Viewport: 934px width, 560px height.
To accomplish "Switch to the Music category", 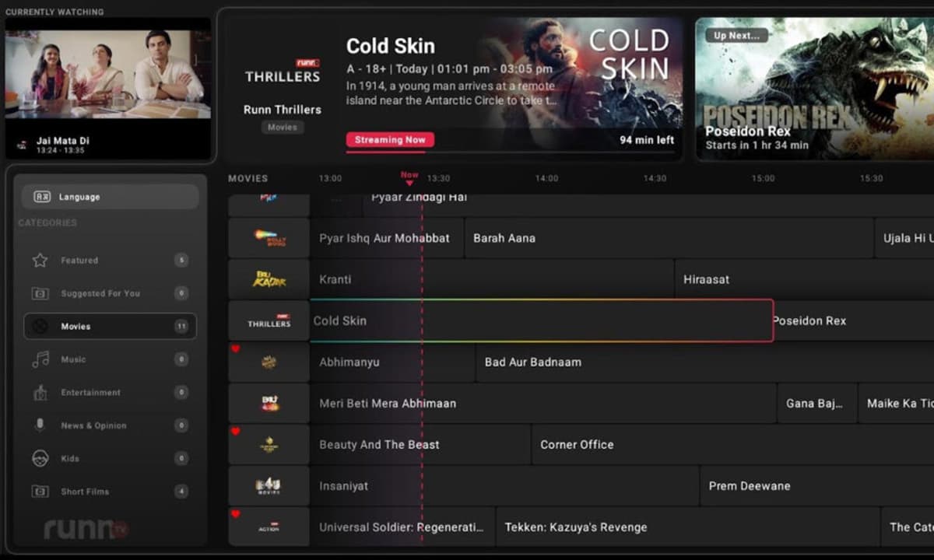I will tap(110, 359).
